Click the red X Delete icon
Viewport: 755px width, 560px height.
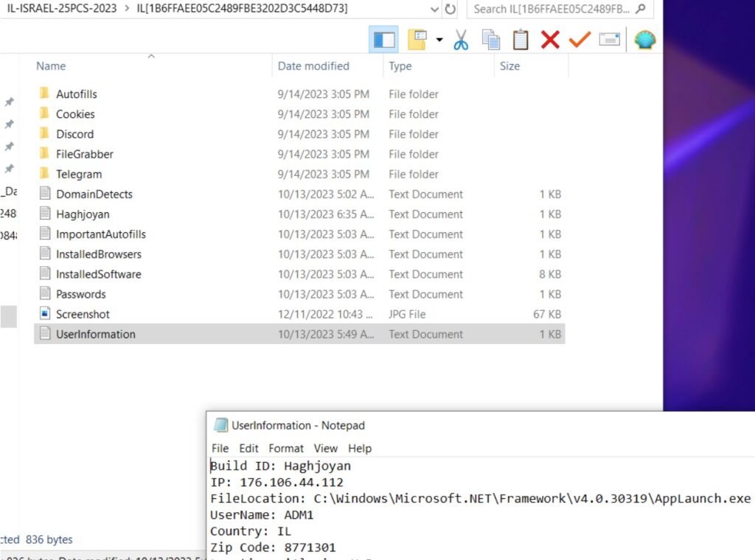[550, 40]
